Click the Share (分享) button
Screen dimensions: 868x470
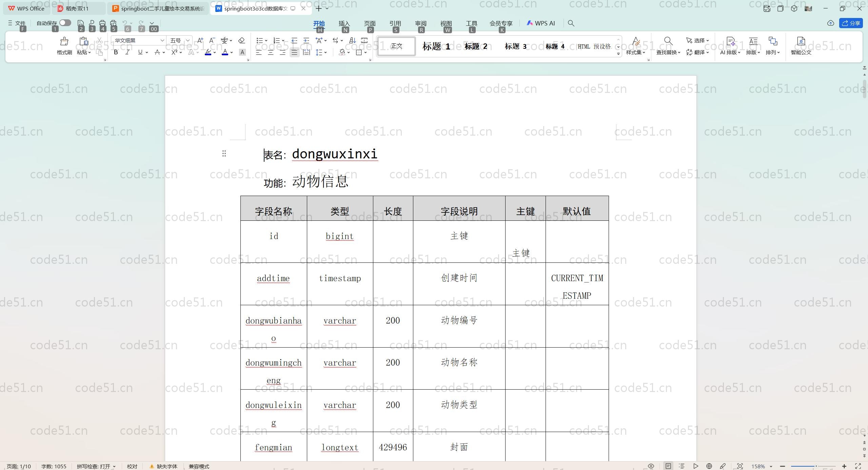tap(851, 23)
